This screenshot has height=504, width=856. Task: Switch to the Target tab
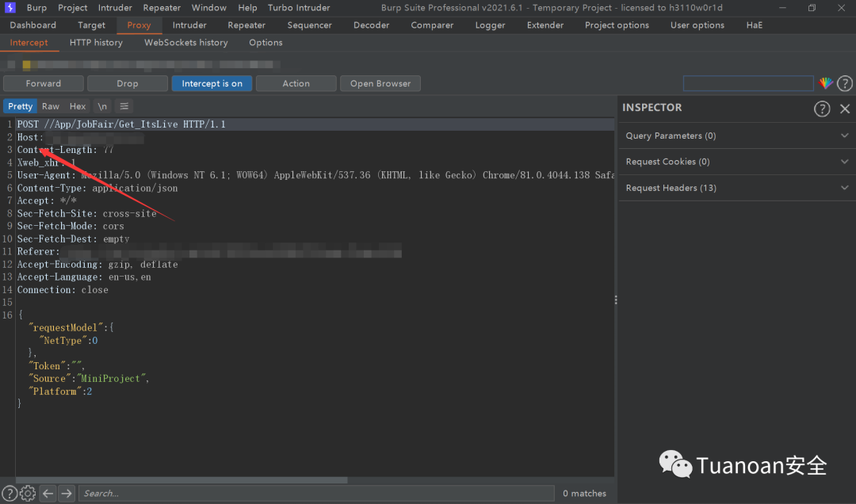coord(91,25)
